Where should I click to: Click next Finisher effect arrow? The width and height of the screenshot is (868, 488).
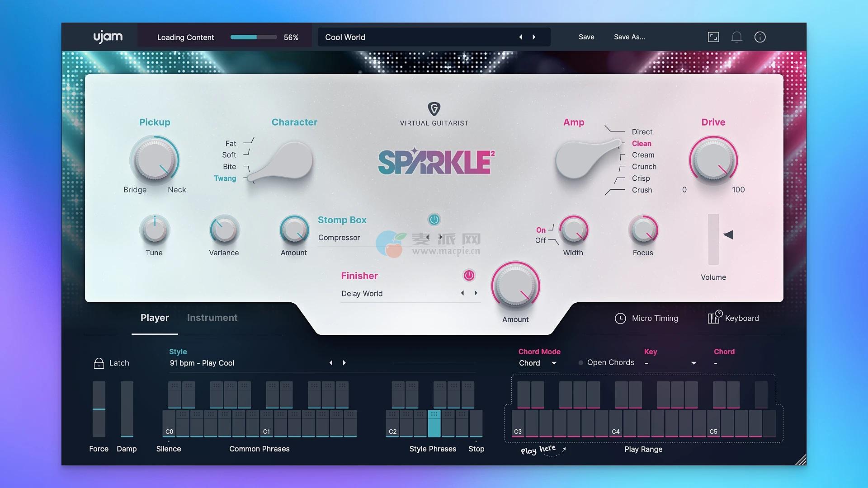(x=476, y=293)
